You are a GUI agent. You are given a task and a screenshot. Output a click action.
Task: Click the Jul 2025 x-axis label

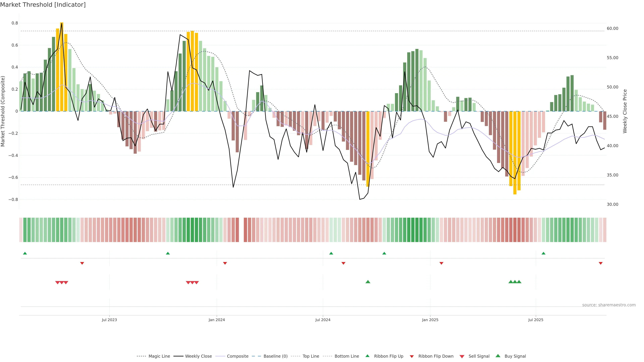pos(535,320)
